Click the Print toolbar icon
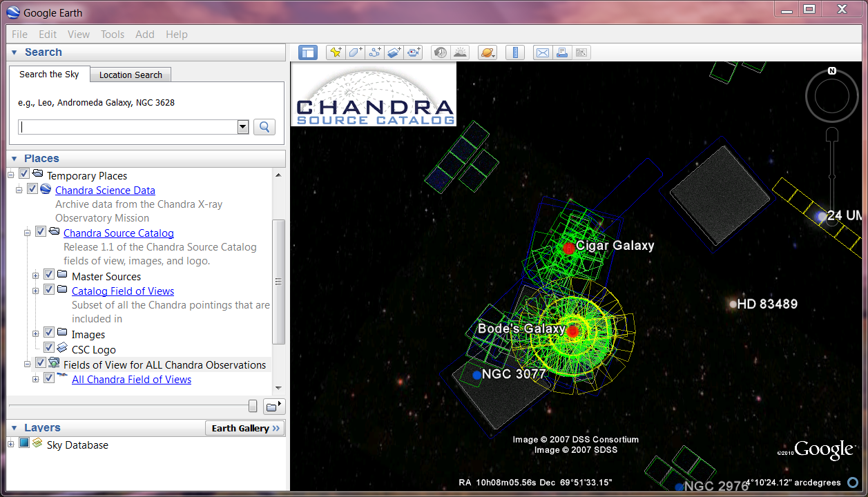Screen dimensions: 868x497 [562, 52]
